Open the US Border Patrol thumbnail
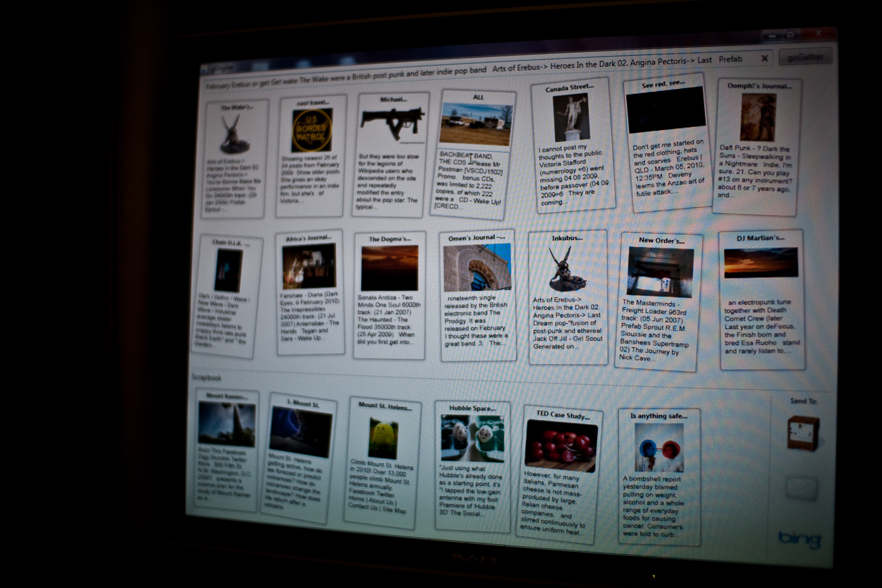 pyautogui.click(x=312, y=130)
